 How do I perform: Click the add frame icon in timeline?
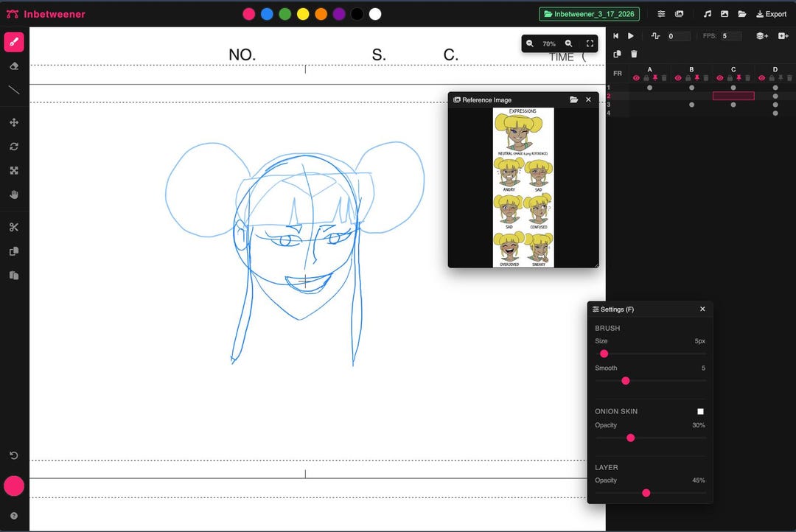point(783,36)
